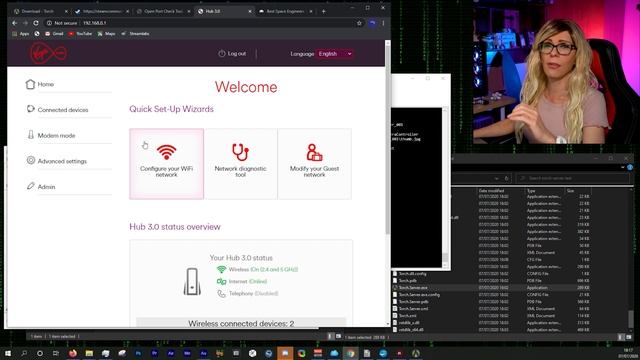The image size is (640, 360).
Task: Select Modem mode in the sidebar
Action: [56, 136]
